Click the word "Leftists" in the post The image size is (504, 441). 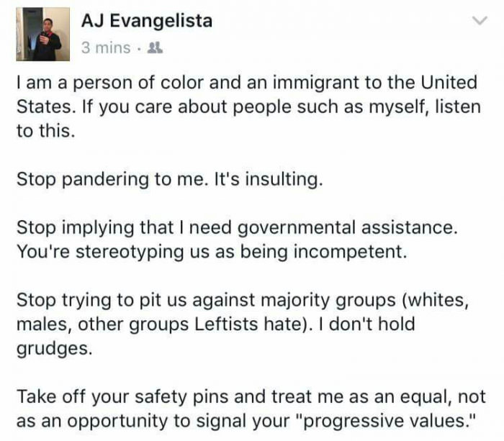(226, 324)
